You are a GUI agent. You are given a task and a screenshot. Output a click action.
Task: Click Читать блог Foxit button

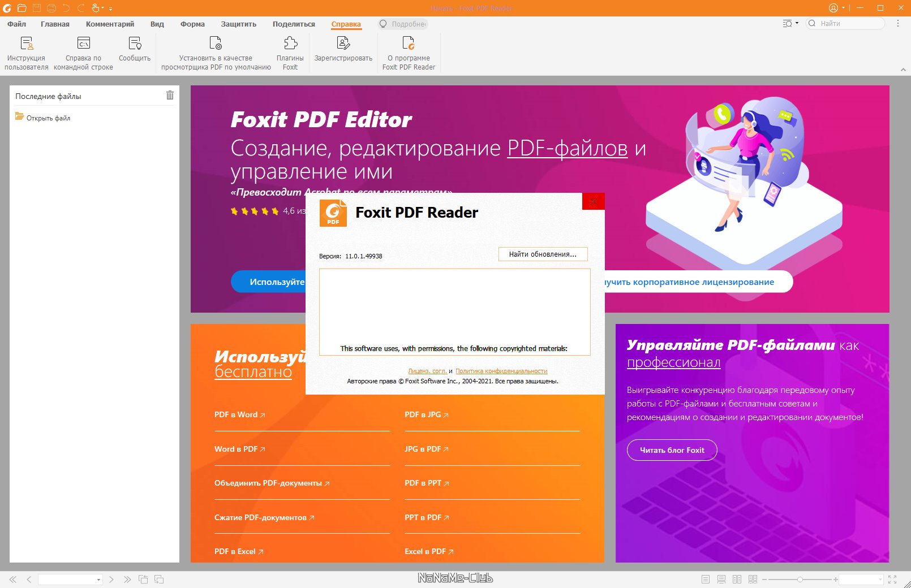[x=672, y=450]
